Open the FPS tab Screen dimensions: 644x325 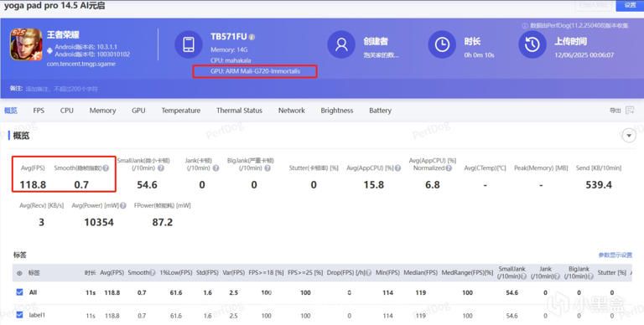pyautogui.click(x=39, y=111)
